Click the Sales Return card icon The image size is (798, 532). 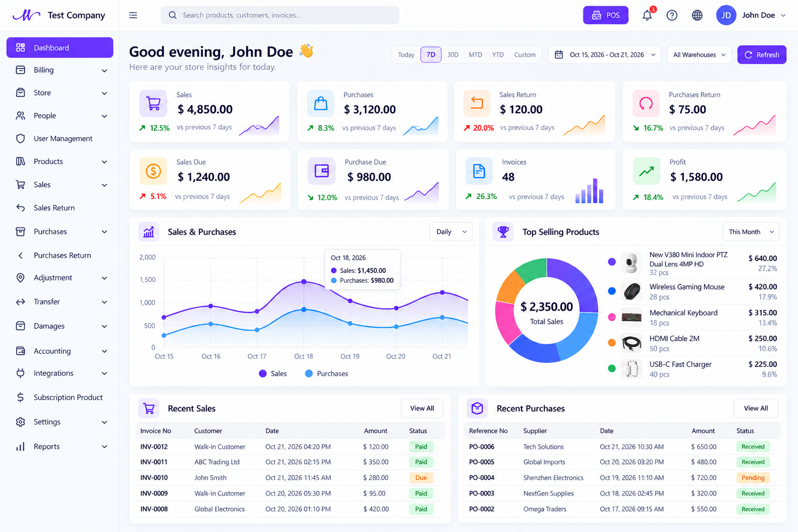477,103
